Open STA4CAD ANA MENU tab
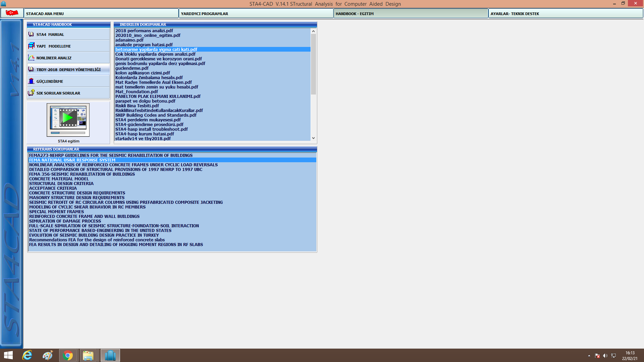This screenshot has width=644, height=362. (x=101, y=13)
